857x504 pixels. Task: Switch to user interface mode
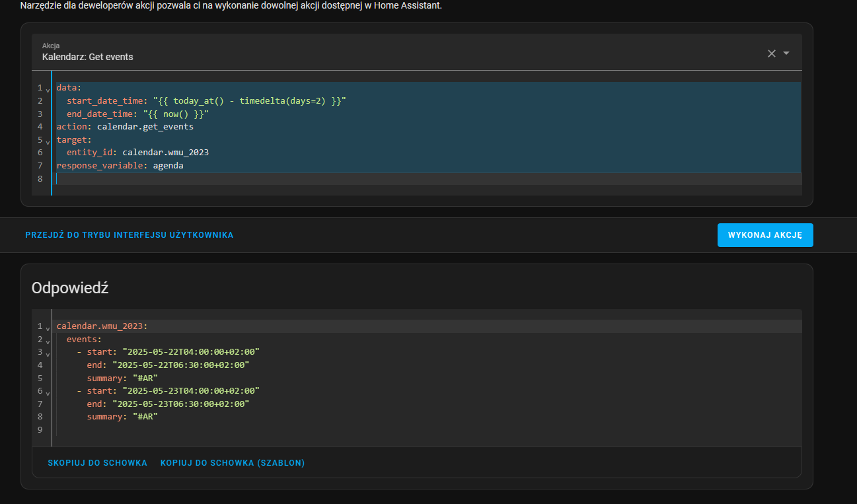(130, 235)
